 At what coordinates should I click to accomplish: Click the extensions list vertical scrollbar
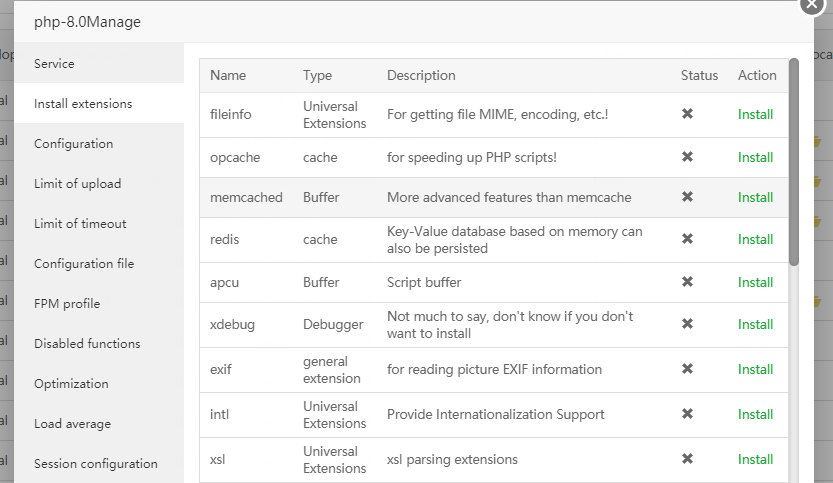[x=794, y=160]
